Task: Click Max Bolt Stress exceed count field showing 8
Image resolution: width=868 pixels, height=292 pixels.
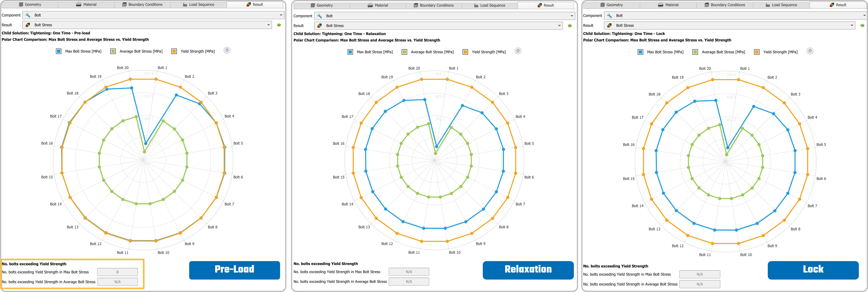Action: click(x=117, y=272)
